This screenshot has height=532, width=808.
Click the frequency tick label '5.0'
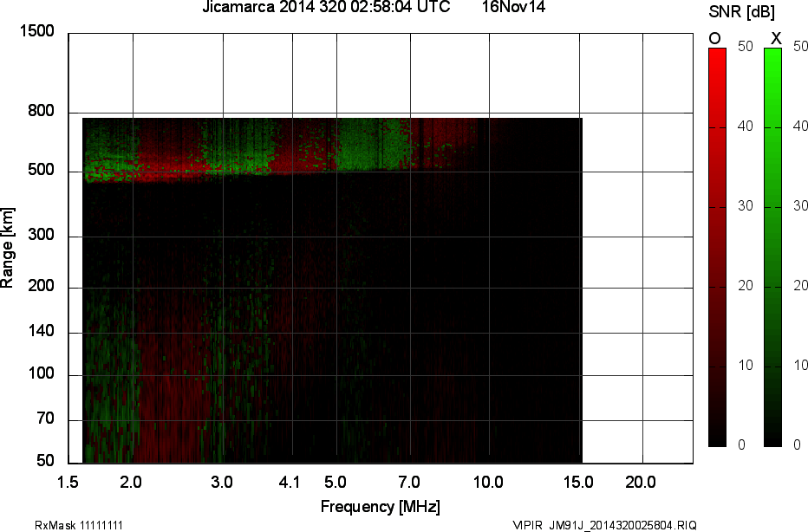tap(335, 483)
